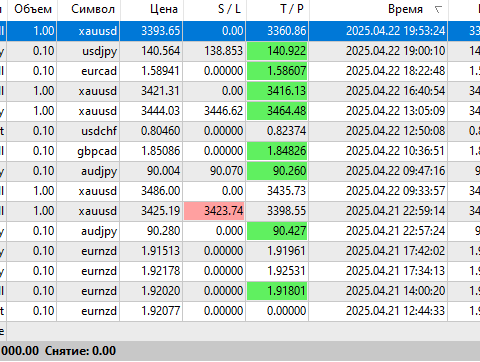This screenshot has width=480, height=362.
Task: Click the usdchf symbol cell
Action: (99, 131)
